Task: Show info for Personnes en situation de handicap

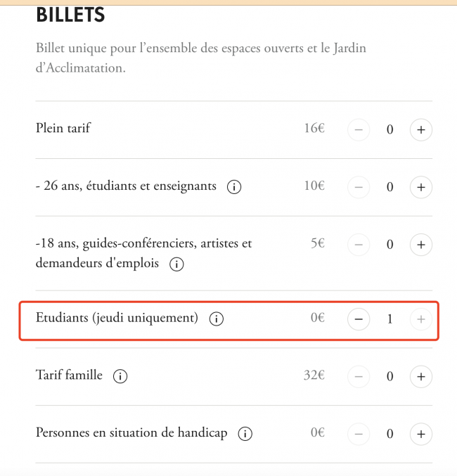Action: [245, 434]
